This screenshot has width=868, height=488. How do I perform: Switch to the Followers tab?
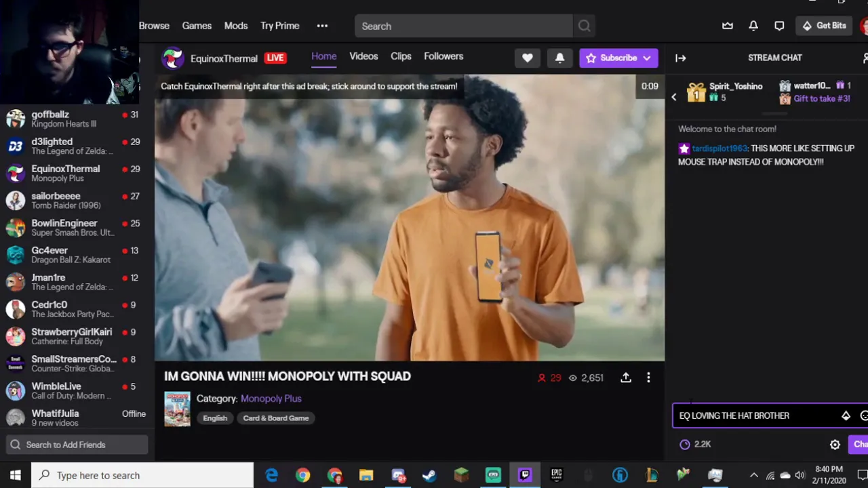pos(443,56)
